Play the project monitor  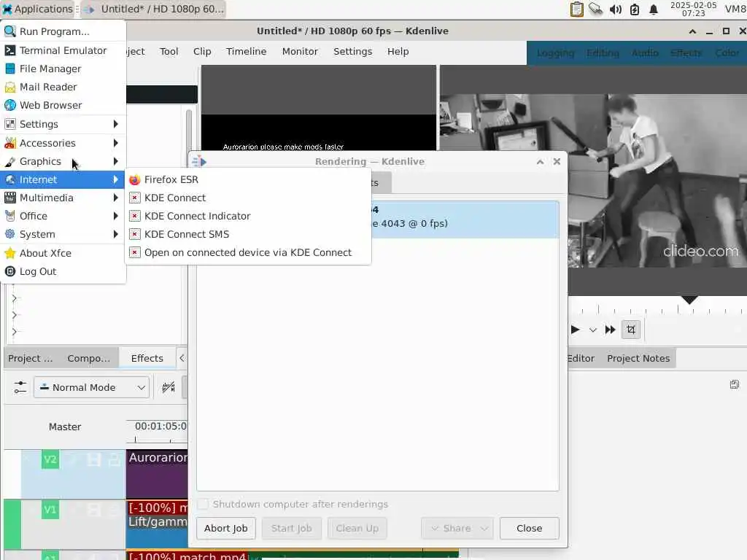tap(575, 330)
